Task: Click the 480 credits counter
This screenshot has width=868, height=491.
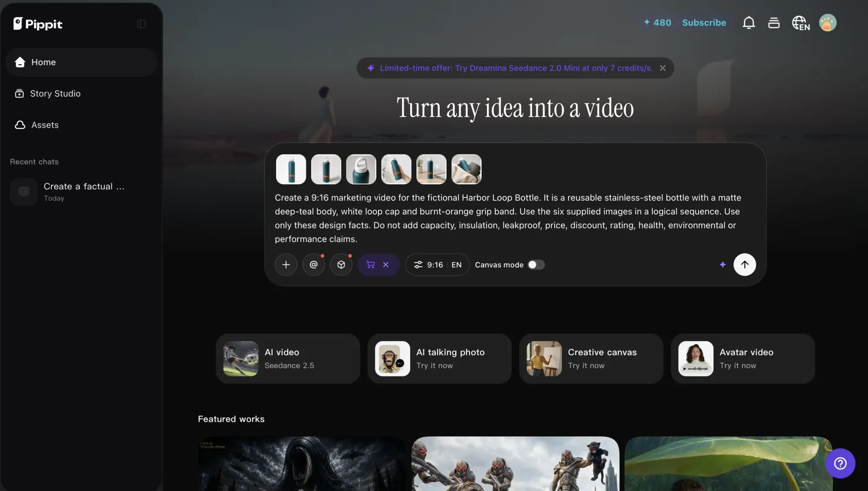Action: click(x=658, y=23)
